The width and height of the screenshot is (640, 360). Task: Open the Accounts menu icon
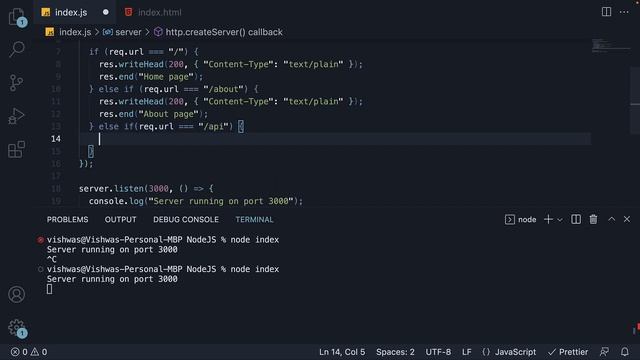click(x=17, y=294)
